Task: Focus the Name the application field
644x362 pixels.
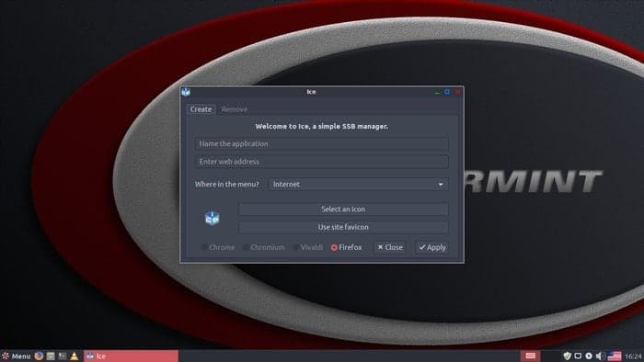Action: (322, 144)
